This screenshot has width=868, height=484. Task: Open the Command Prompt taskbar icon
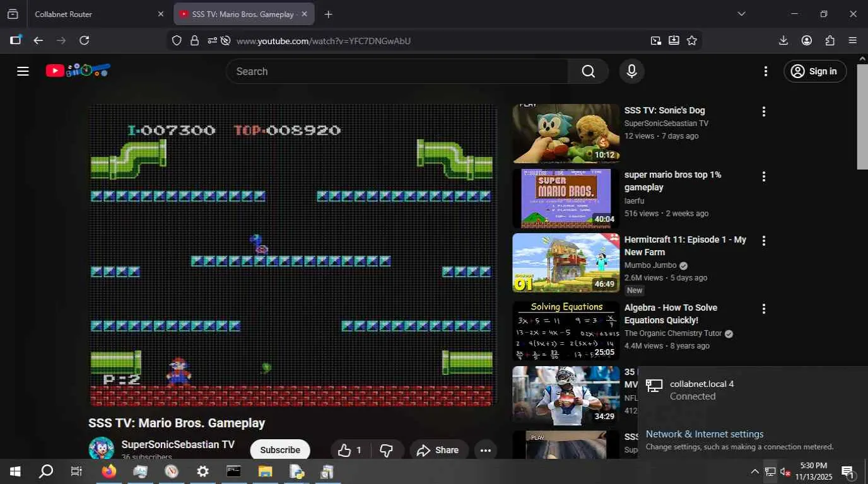coord(233,471)
